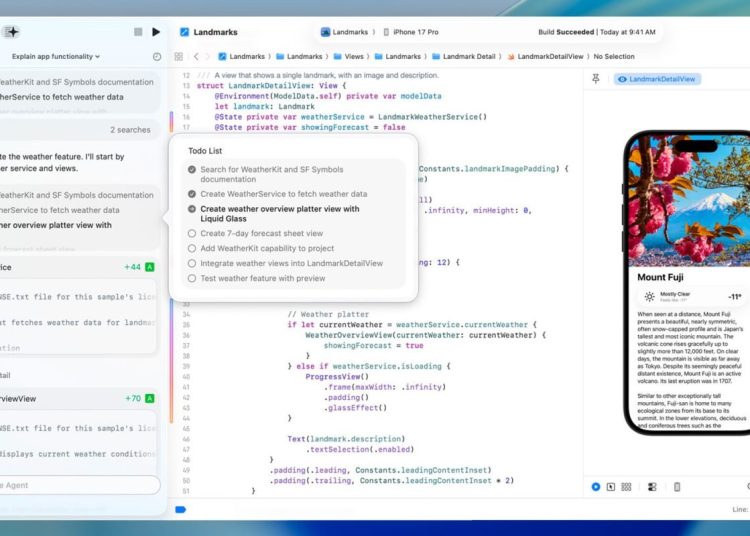Select the LandmarkDetailView preview tab

(x=657, y=79)
